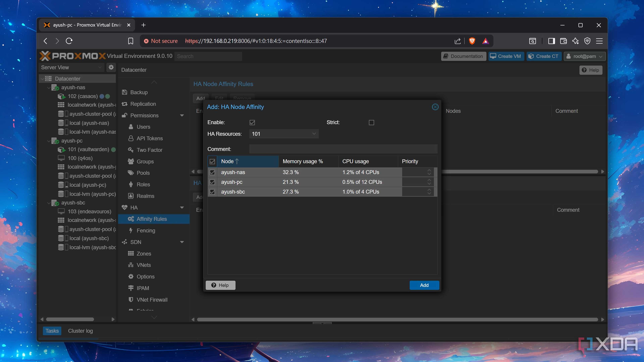Select 101 (vaultwarden) in the tree
644x362 pixels.
(88, 149)
